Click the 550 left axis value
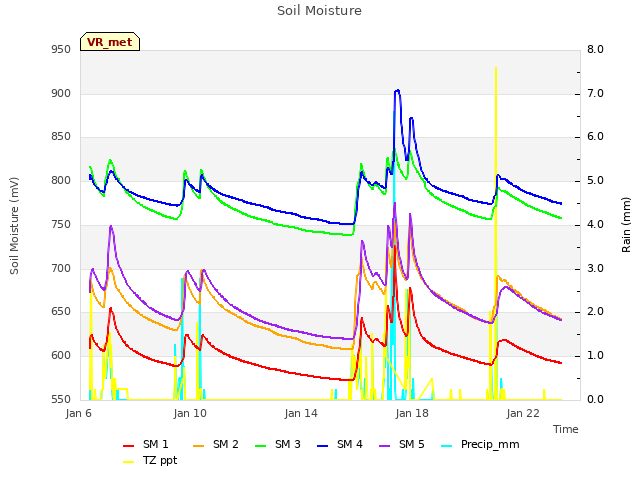The width and height of the screenshot is (640, 480). (61, 400)
